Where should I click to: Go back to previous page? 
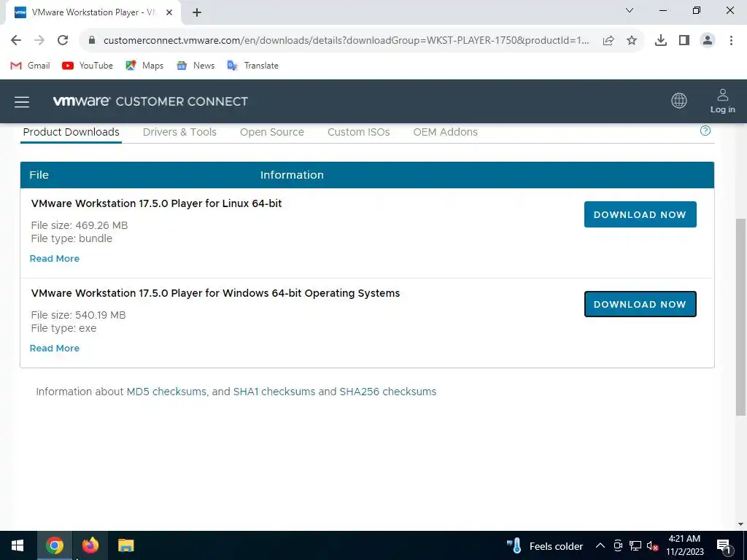pyautogui.click(x=16, y=41)
